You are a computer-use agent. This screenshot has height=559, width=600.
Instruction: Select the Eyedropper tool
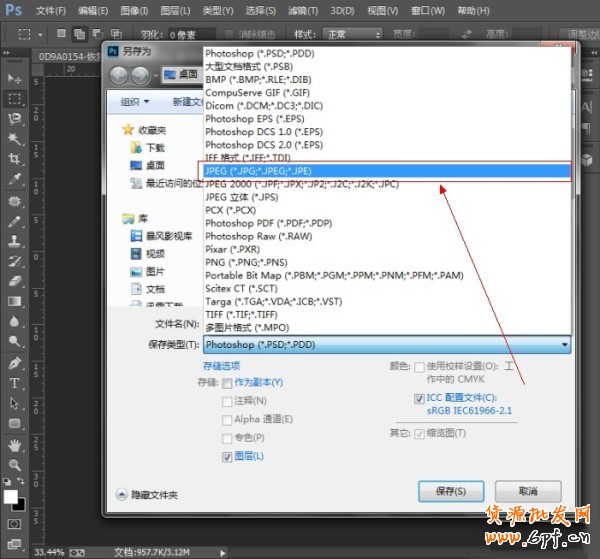click(15, 180)
